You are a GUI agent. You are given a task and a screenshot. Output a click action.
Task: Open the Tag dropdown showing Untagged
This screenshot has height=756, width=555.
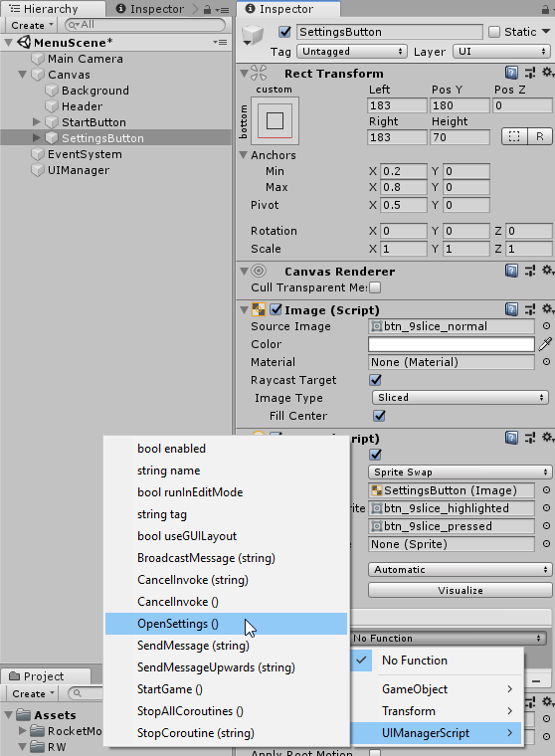coord(352,51)
